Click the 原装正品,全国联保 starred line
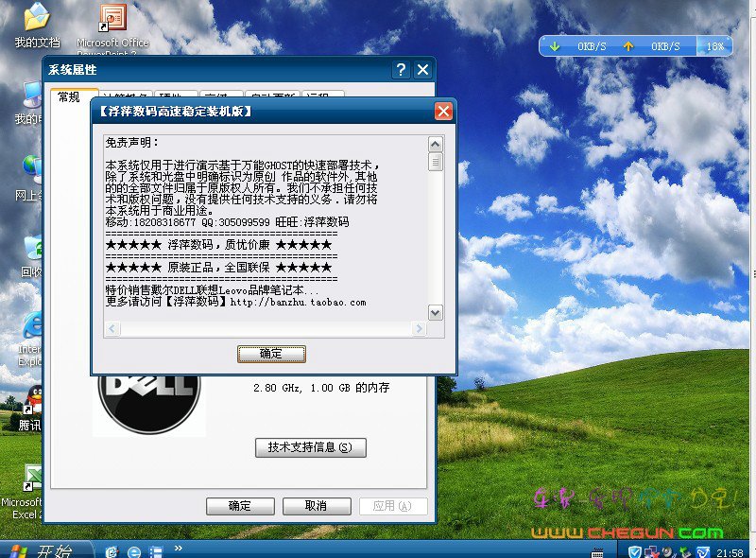 point(219,268)
